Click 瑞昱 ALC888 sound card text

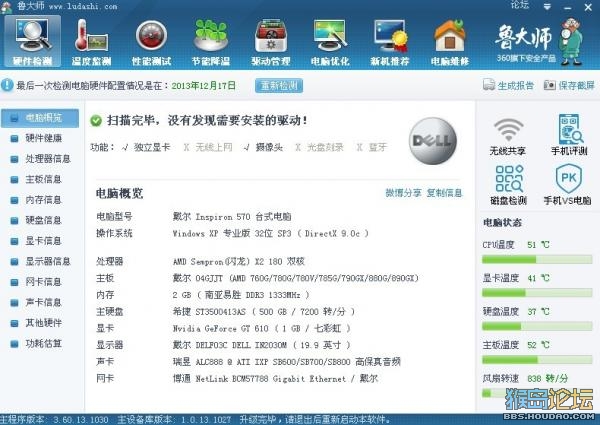click(x=286, y=362)
